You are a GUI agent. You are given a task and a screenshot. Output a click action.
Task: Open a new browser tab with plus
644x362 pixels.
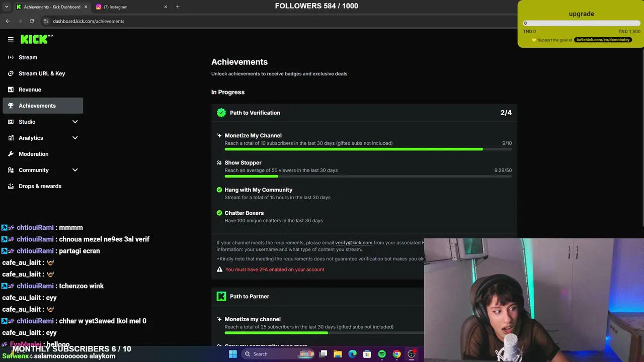pos(178,7)
